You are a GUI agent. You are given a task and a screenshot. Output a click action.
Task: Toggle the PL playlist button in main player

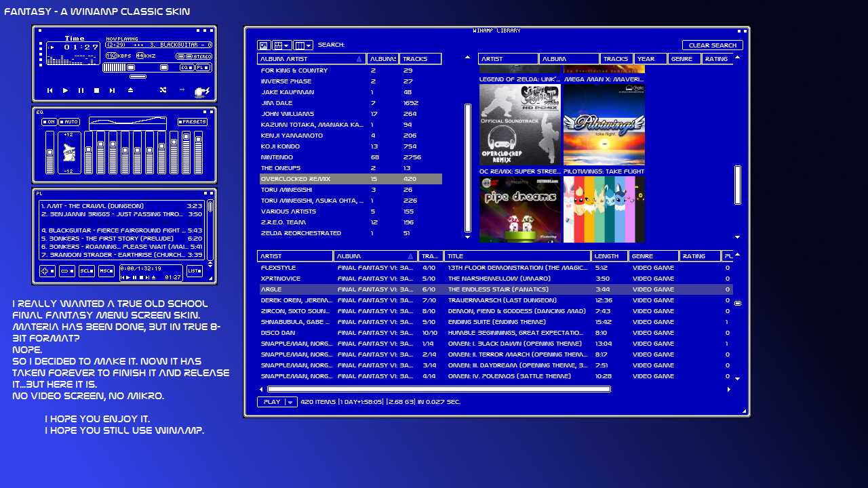pyautogui.click(x=203, y=68)
